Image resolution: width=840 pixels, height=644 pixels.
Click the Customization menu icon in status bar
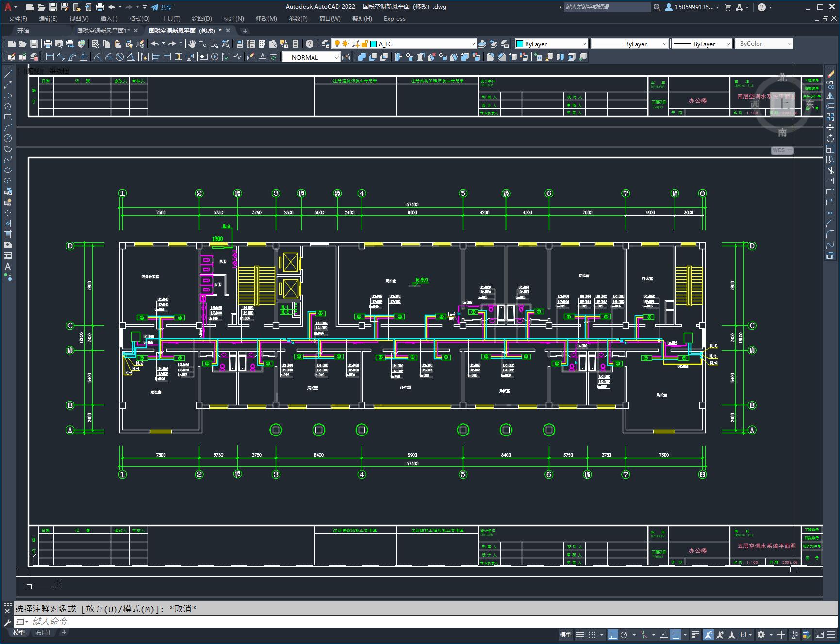[x=831, y=634]
